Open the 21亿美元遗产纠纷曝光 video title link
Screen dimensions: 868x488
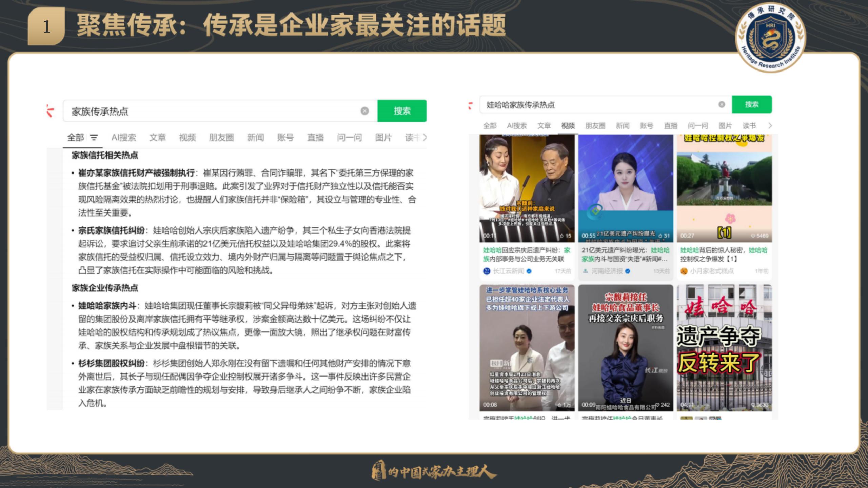coord(625,255)
